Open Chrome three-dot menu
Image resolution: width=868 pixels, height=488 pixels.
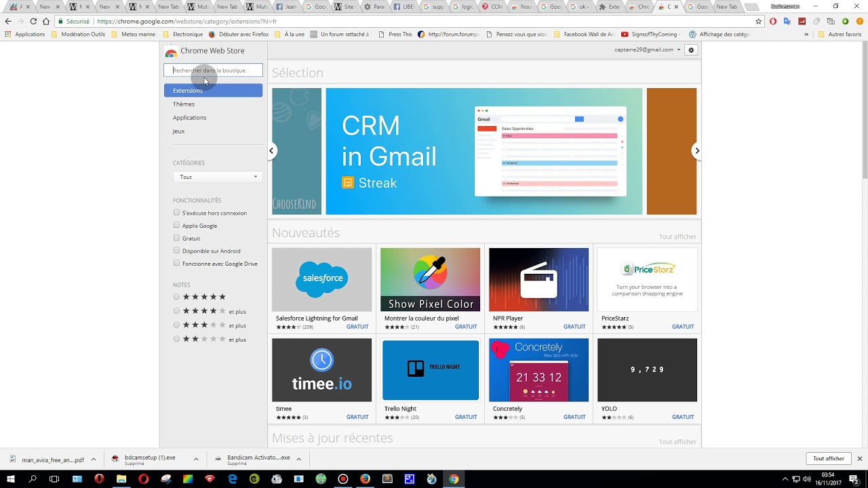pos(859,21)
